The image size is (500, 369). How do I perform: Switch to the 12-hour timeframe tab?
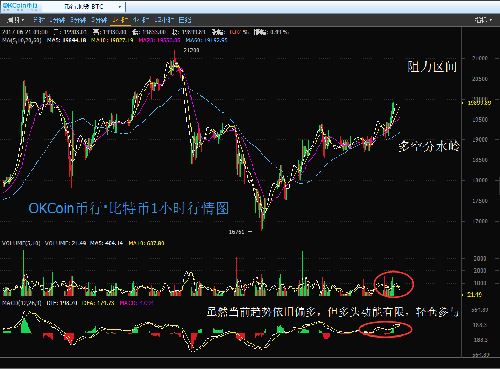(164, 20)
